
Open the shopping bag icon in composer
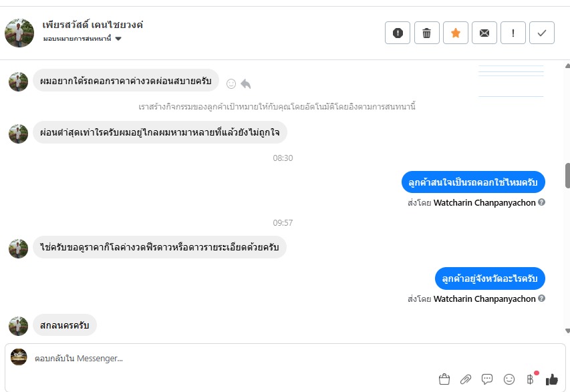pos(444,379)
